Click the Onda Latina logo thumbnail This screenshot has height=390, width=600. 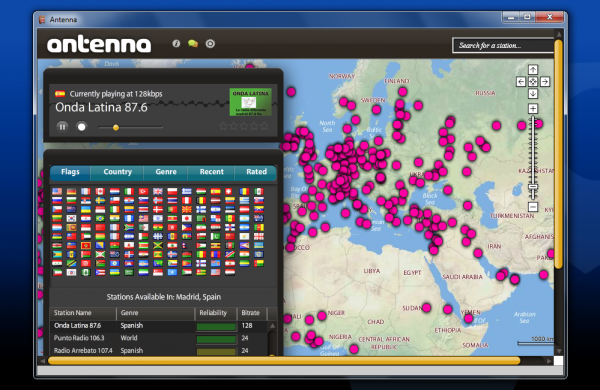(251, 102)
